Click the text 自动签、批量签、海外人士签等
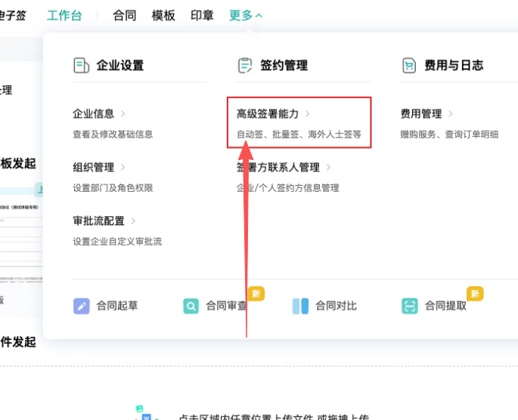The height and width of the screenshot is (420, 518). [x=299, y=134]
